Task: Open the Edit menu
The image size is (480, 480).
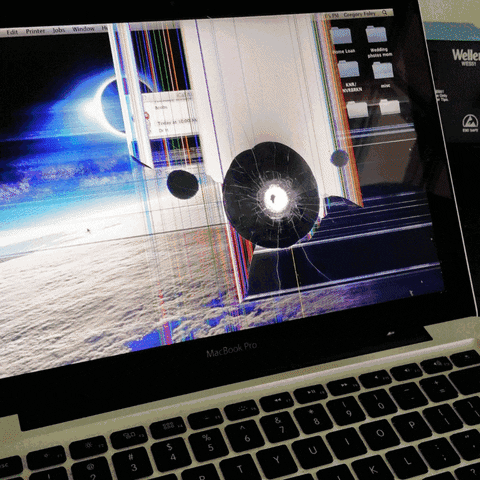Action: tap(12, 32)
